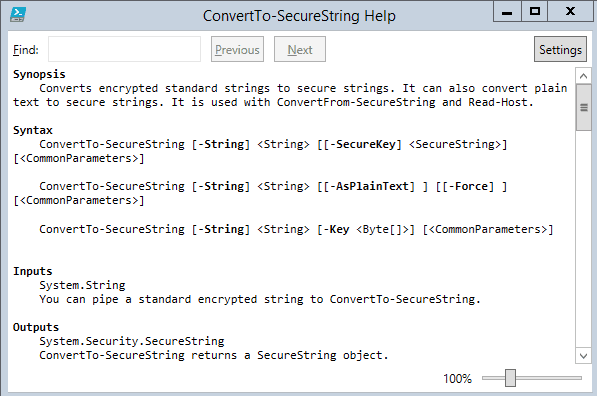This screenshot has width=597, height=396.
Task: Open the Settings button
Action: pos(560,49)
